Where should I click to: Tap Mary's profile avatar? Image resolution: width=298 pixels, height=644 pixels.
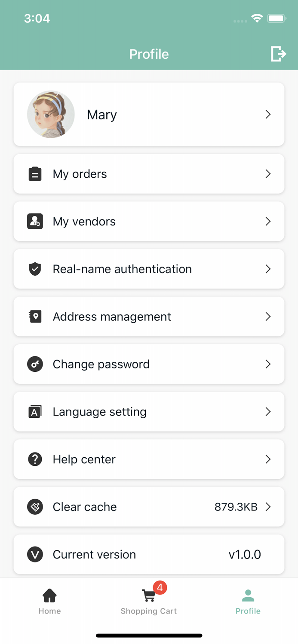51,114
